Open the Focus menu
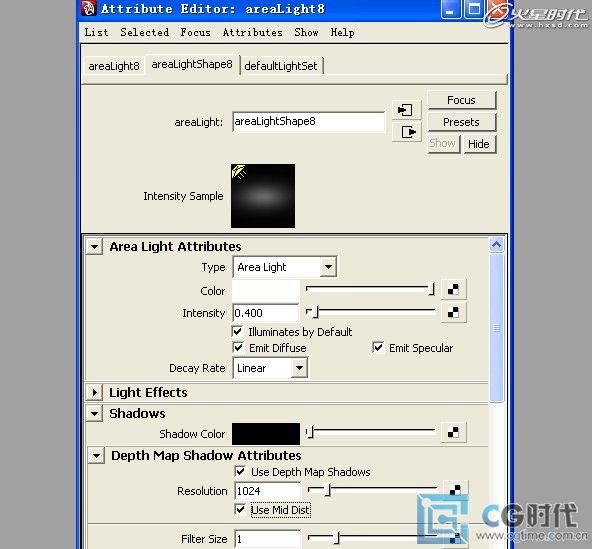 tap(195, 32)
